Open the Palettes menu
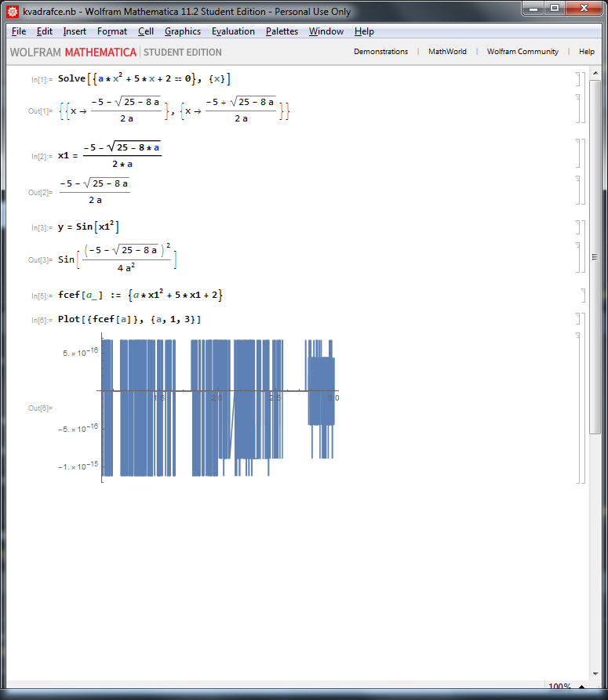Image resolution: width=608 pixels, height=700 pixels. click(282, 31)
